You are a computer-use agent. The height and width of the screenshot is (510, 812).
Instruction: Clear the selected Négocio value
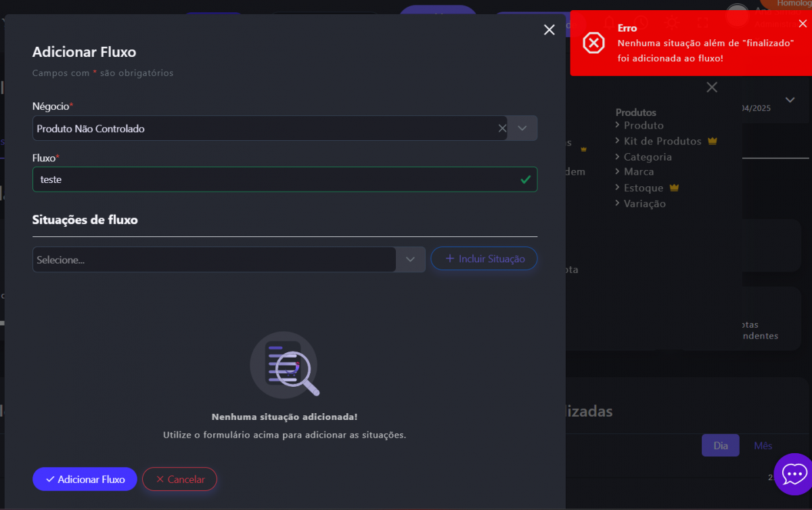click(502, 129)
